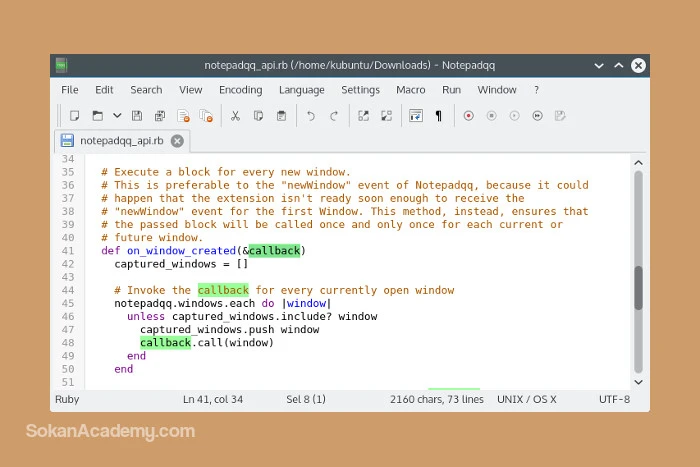
Task: Open the Language menu
Action: click(302, 90)
